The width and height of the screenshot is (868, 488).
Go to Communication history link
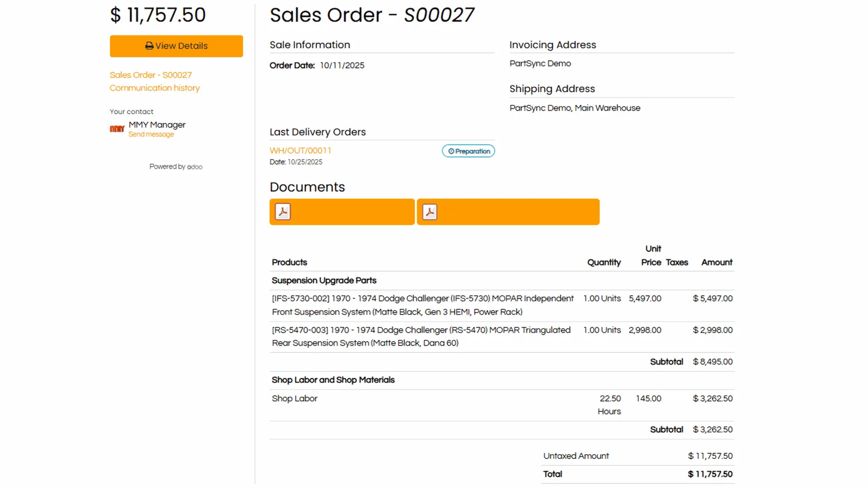tap(155, 88)
